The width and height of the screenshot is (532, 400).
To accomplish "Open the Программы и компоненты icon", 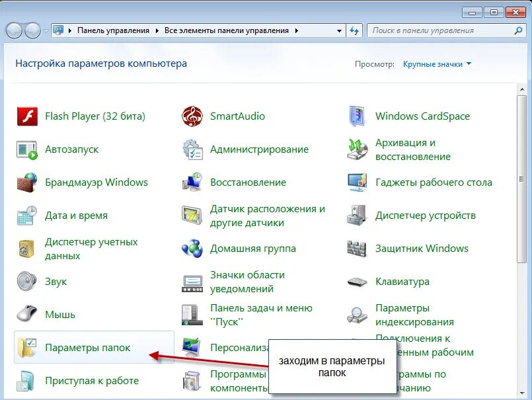I will pyautogui.click(x=192, y=381).
